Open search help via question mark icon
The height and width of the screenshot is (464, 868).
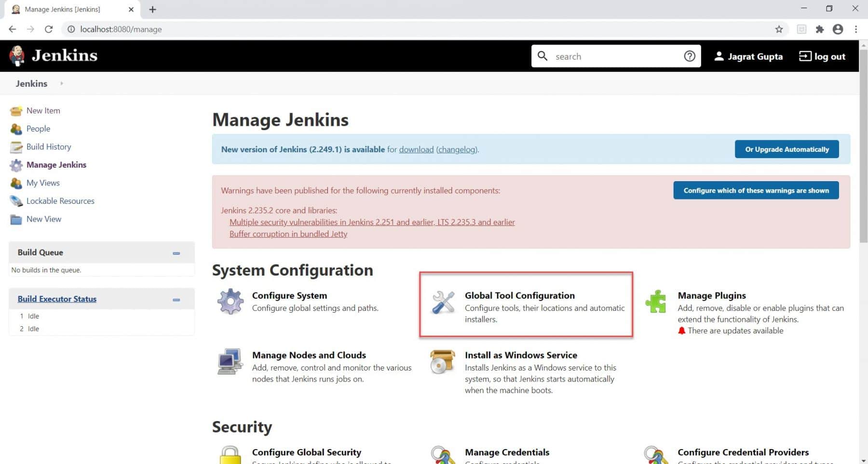click(x=689, y=56)
